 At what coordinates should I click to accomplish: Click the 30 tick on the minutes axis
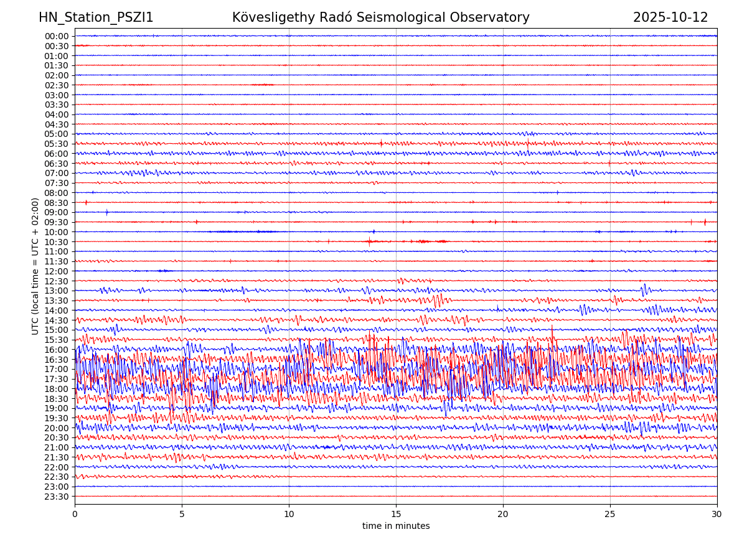[x=717, y=515]
